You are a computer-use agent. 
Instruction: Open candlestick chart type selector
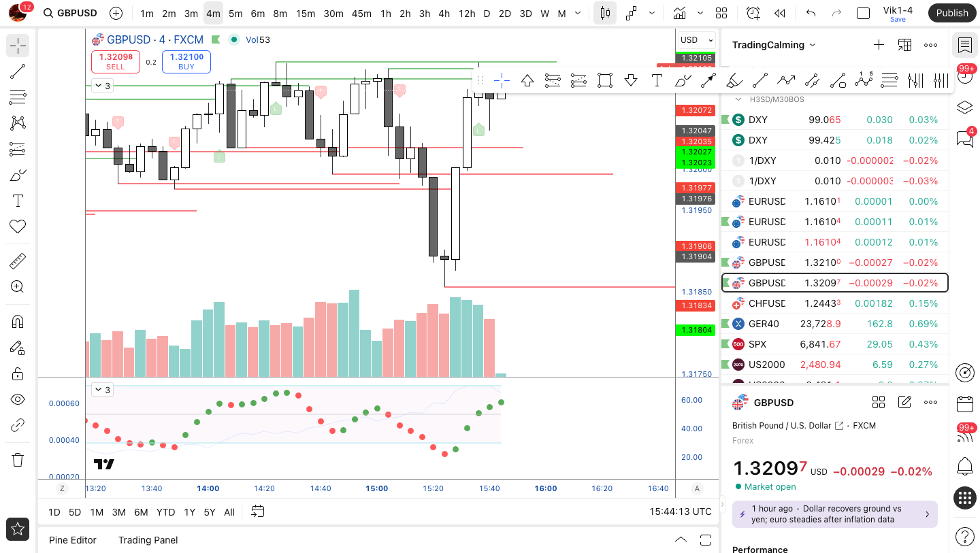click(x=605, y=13)
